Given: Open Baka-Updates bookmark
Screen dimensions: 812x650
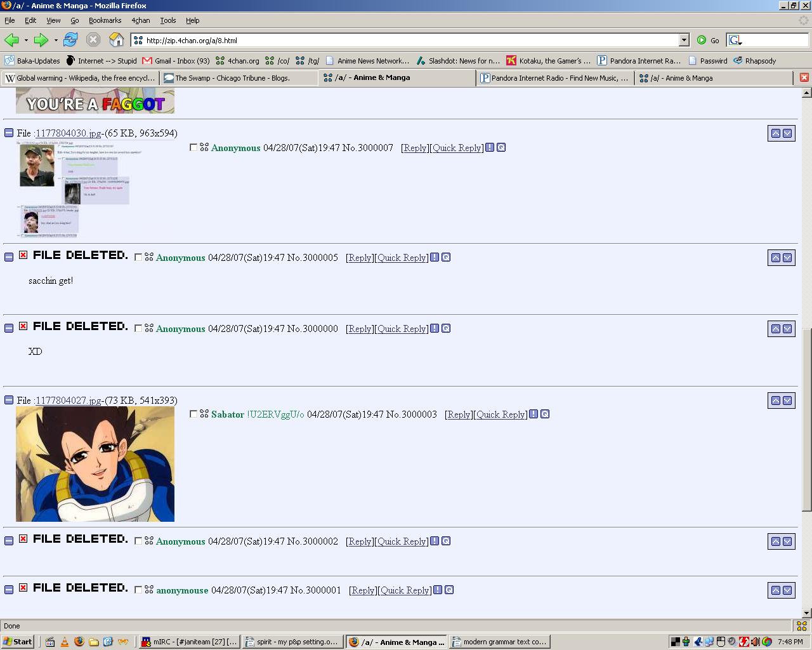Looking at the screenshot, I should 32,61.
